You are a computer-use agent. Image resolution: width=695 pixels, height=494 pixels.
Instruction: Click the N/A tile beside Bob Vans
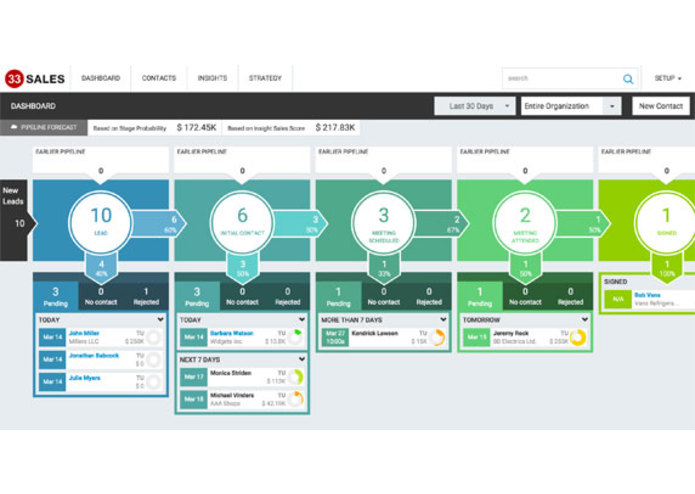coord(618,299)
